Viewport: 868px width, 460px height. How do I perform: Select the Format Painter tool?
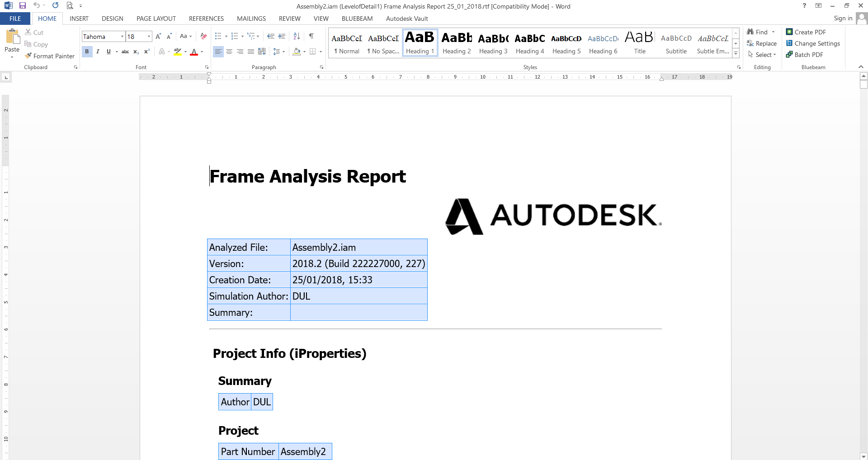pos(49,56)
